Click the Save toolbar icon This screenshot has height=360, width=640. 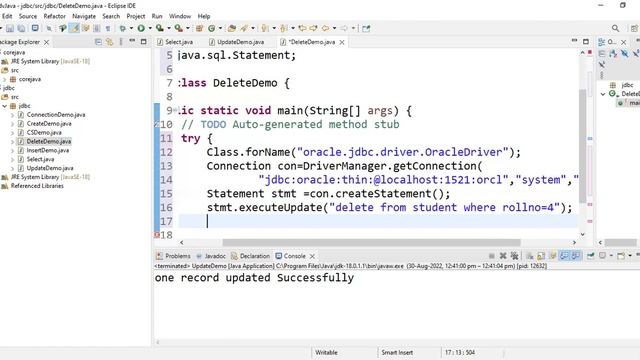point(10,28)
